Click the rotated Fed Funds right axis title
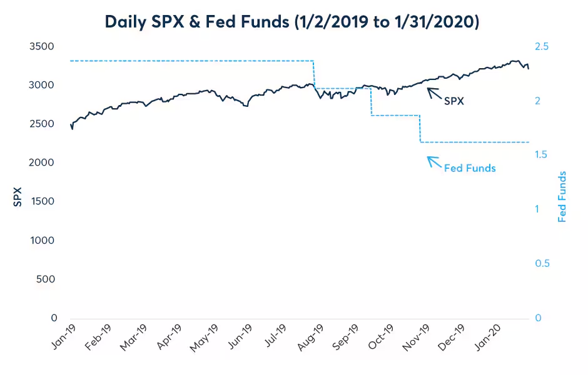The width and height of the screenshot is (588, 375). pos(562,196)
